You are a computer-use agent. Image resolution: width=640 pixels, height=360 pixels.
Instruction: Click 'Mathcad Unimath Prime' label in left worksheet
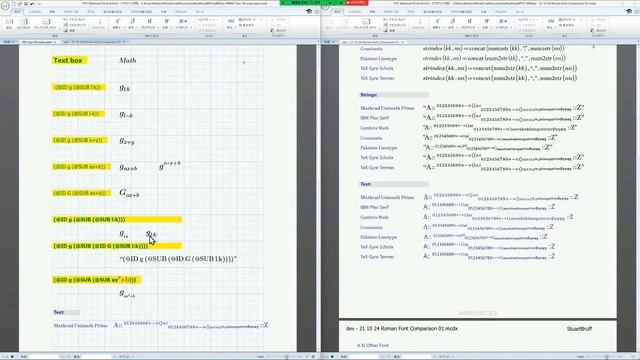pyautogui.click(x=80, y=326)
